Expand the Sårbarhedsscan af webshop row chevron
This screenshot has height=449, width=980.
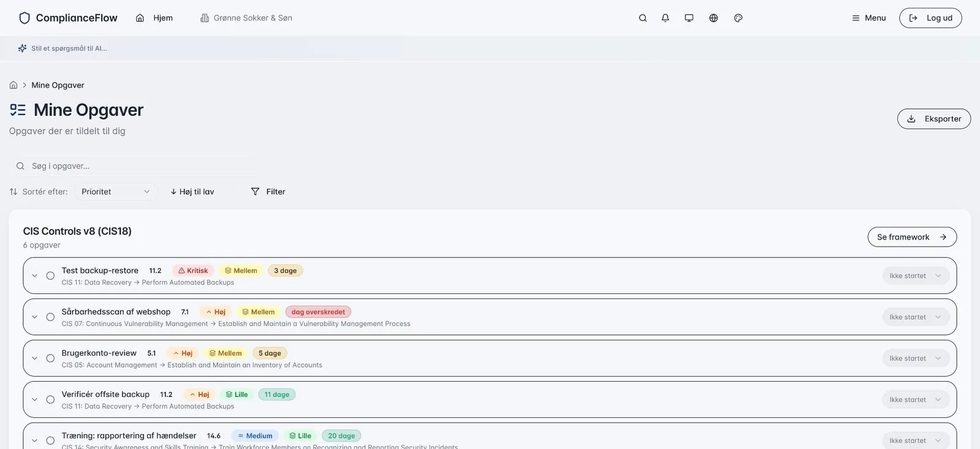34,317
